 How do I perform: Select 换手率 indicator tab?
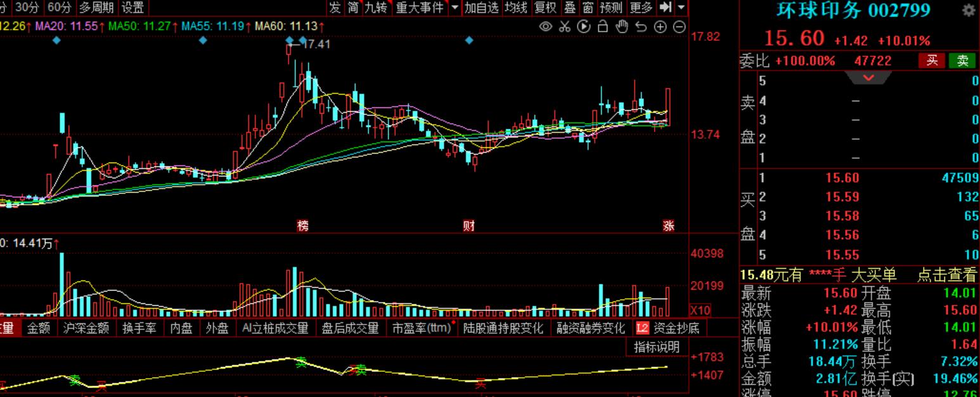point(139,328)
